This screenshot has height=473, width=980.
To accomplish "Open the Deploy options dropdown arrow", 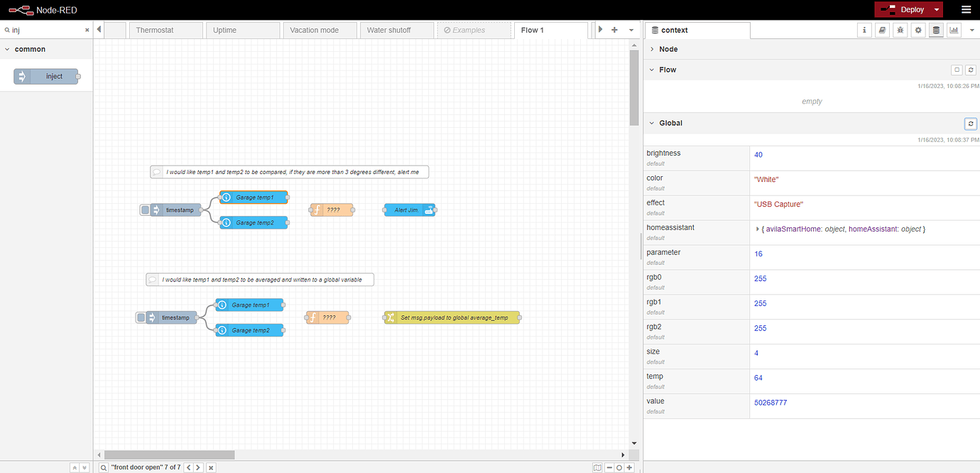I will coord(937,9).
